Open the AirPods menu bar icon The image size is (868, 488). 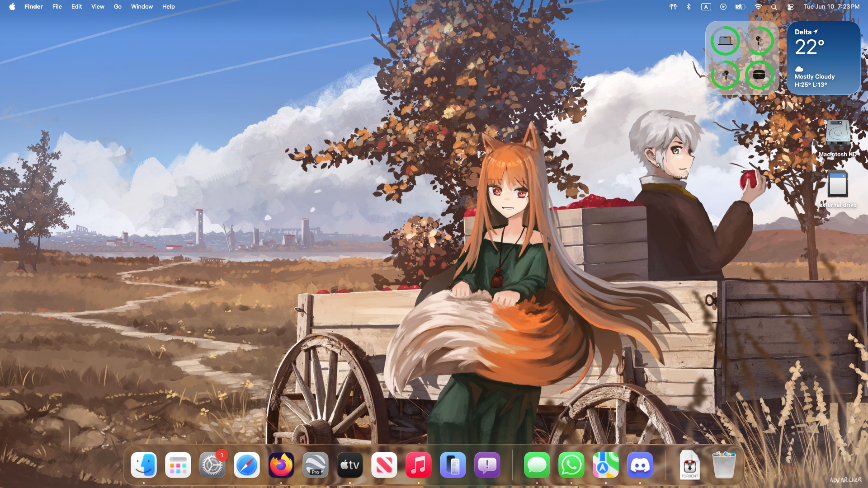(x=673, y=7)
